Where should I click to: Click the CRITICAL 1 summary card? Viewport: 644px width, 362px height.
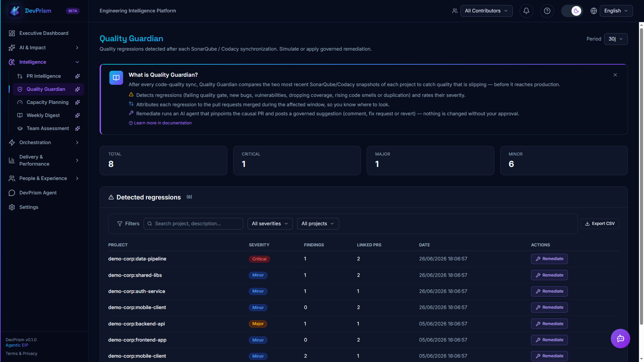pos(297,161)
